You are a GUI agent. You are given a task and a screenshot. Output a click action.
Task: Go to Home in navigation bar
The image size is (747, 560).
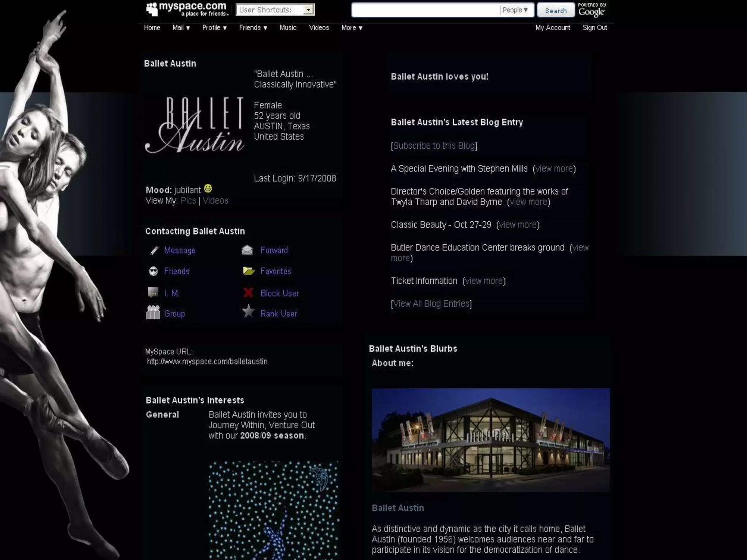point(152,28)
